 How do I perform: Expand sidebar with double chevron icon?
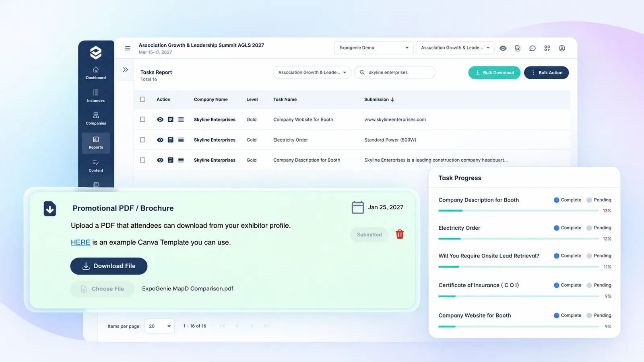[125, 70]
